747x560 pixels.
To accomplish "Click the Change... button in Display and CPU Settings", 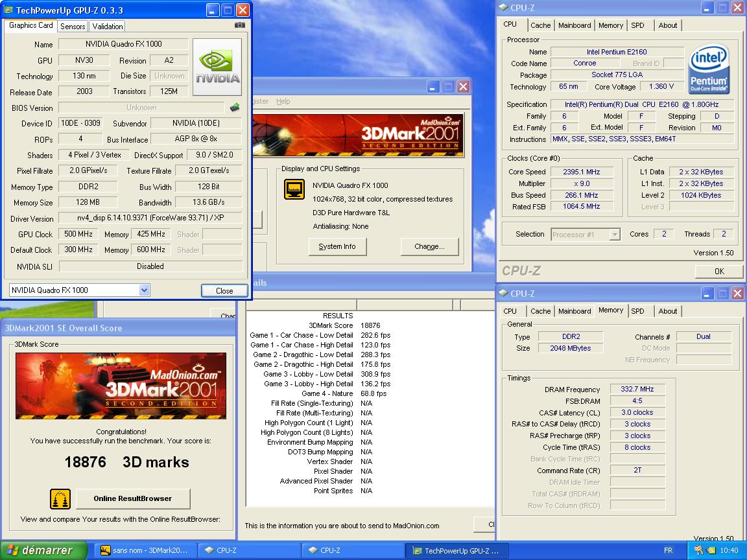I will coord(429,246).
